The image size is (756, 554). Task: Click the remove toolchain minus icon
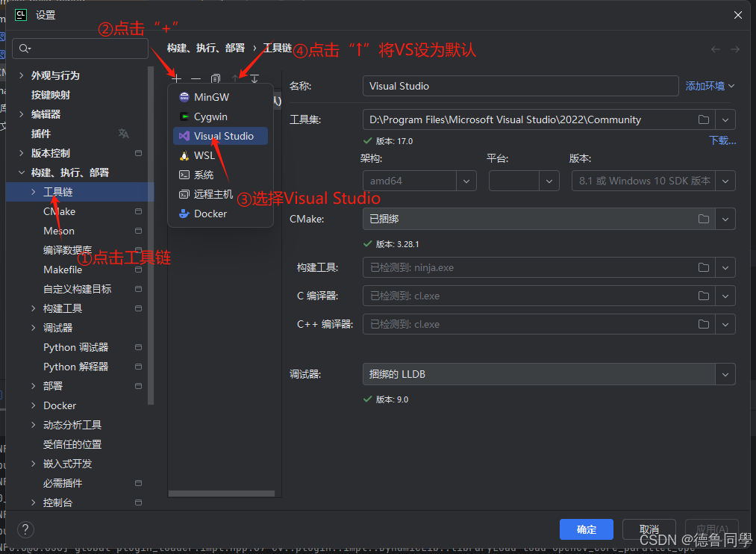coord(195,78)
